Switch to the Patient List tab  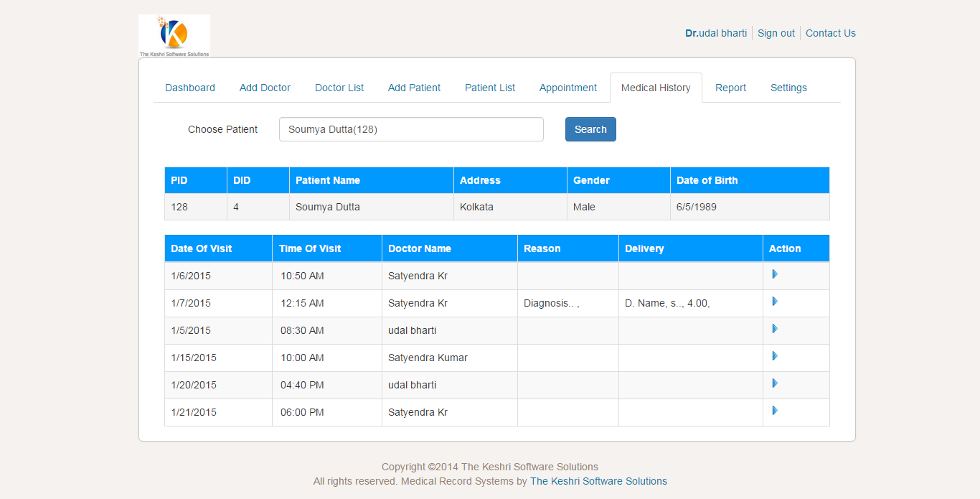click(x=489, y=87)
